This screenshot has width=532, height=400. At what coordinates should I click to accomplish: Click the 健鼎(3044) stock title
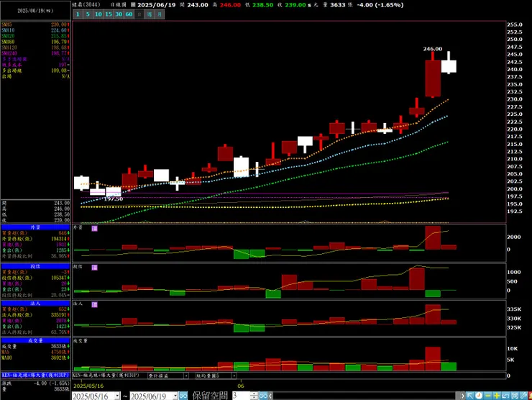coord(86,5)
